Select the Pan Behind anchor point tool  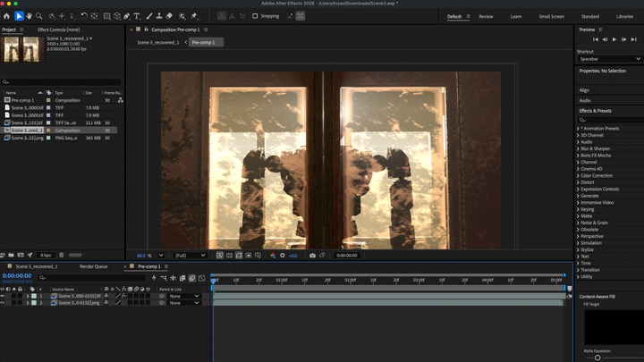[95, 16]
